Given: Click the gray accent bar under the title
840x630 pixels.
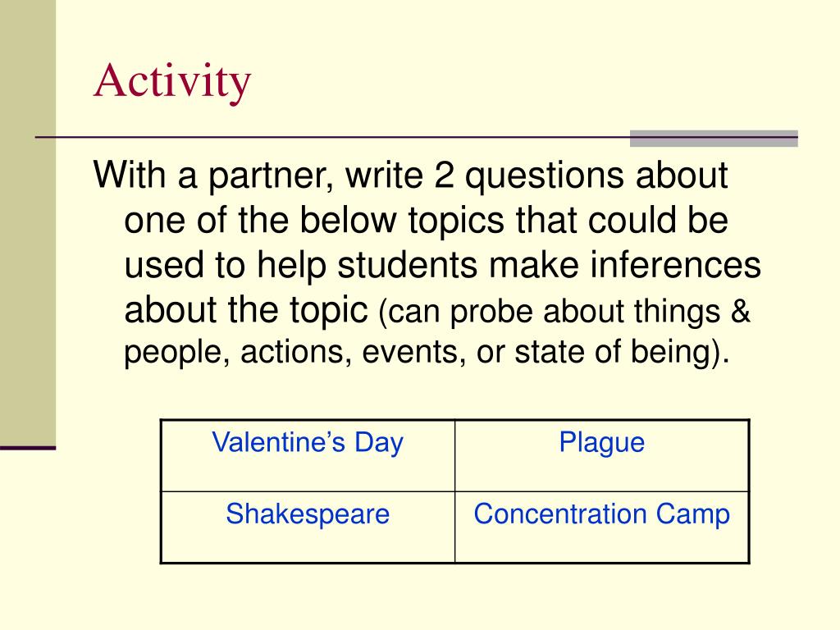Looking at the screenshot, I should coord(714,138).
